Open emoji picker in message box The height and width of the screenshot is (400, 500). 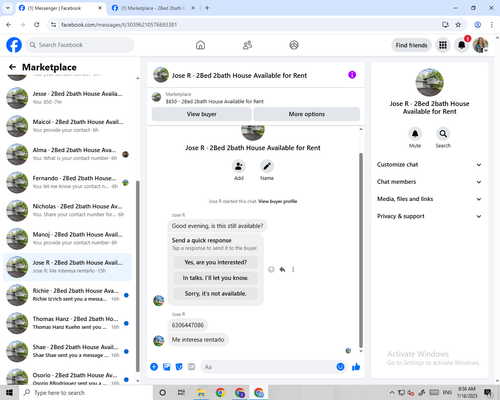340,367
